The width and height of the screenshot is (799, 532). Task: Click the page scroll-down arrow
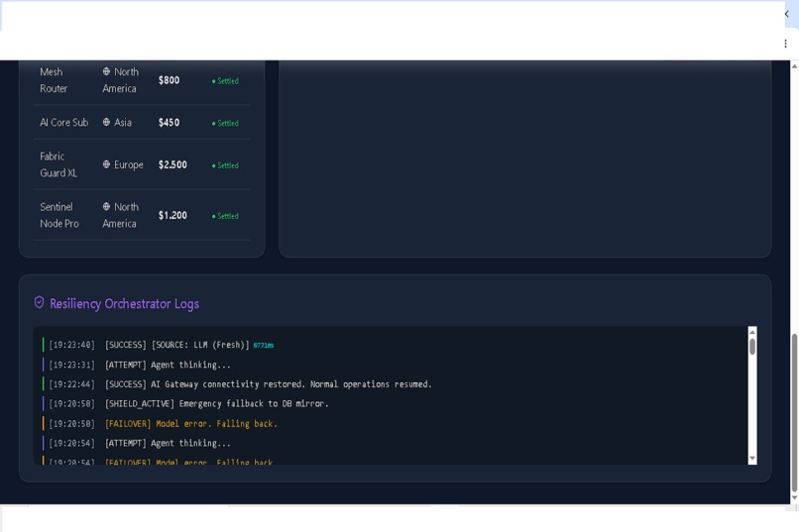click(x=794, y=498)
